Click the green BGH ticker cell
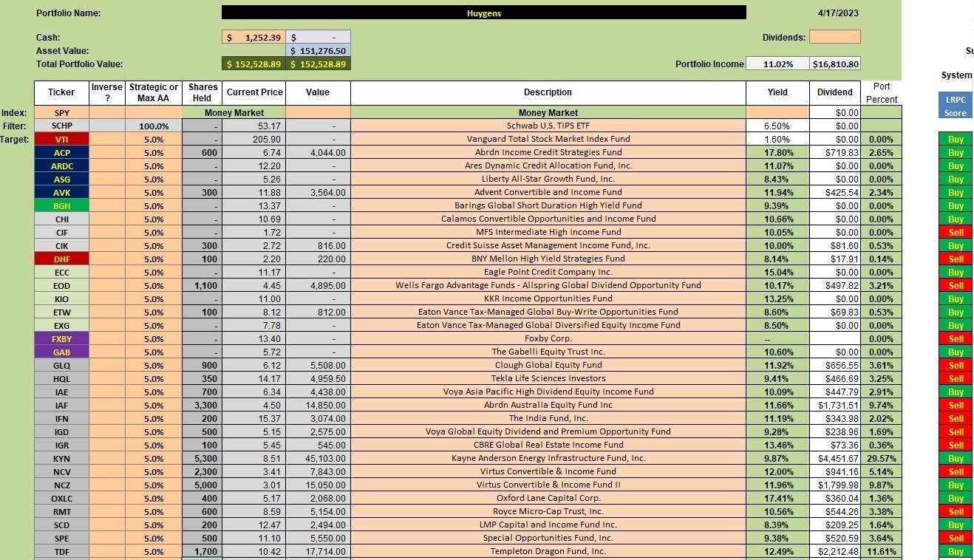 click(x=62, y=206)
